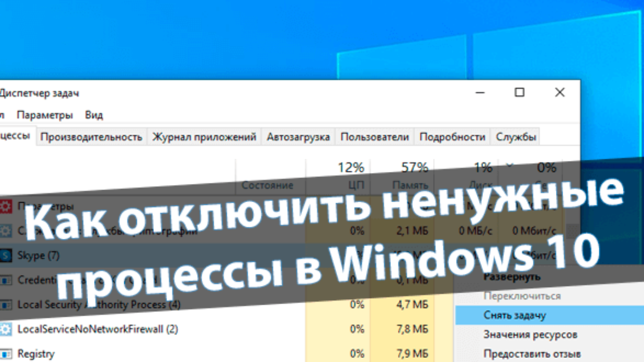The image size is (644, 362).
Task: Switch to the Службы tab
Action: (x=516, y=137)
